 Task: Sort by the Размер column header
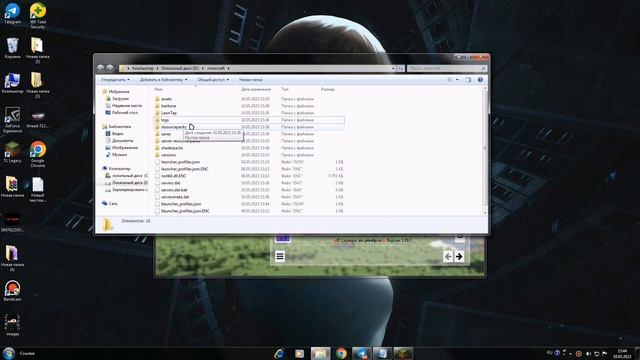tap(328, 89)
